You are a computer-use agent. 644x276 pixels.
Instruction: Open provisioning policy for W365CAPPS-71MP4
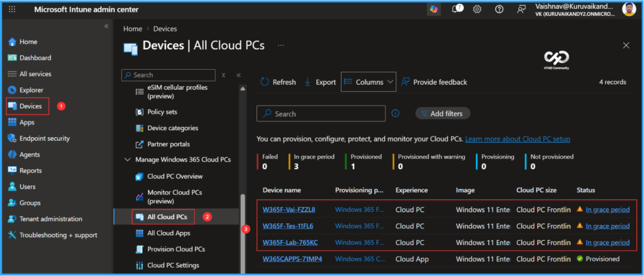(359, 259)
